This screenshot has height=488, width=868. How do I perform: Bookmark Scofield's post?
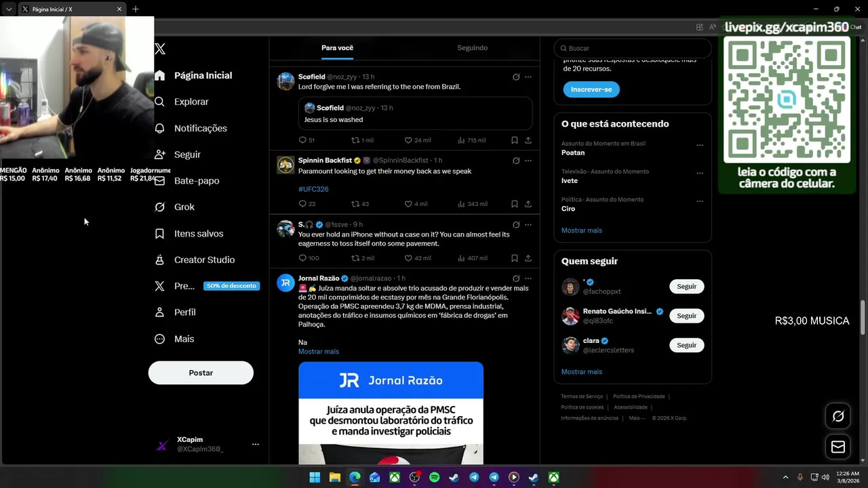(x=515, y=140)
